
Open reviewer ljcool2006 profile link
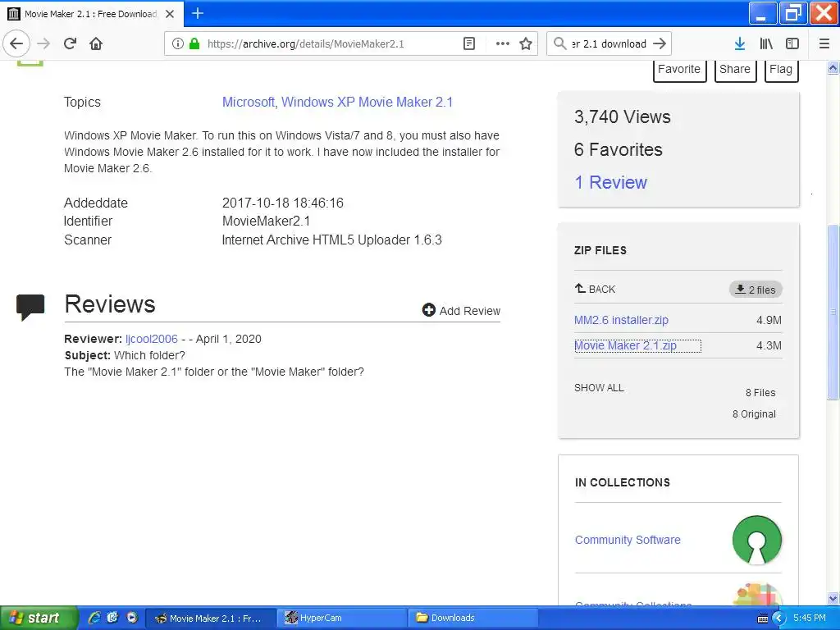pos(152,339)
